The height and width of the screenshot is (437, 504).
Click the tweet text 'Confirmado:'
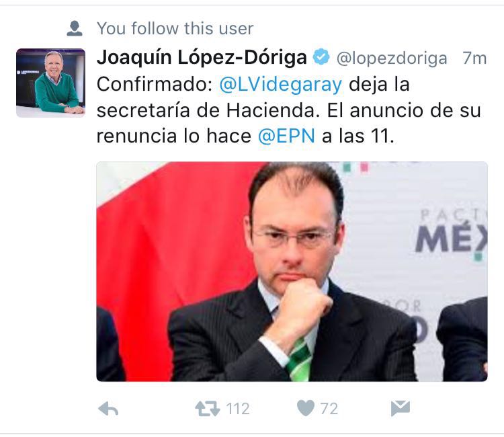coord(155,85)
